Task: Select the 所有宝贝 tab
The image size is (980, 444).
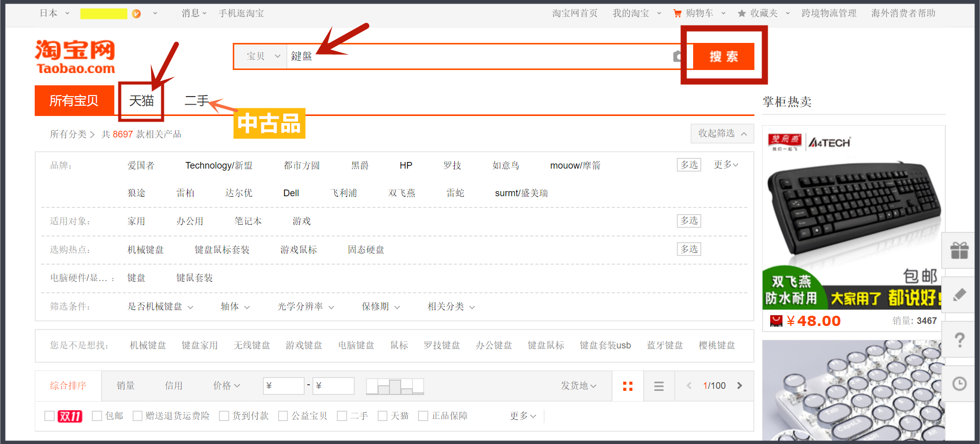Action: pyautogui.click(x=74, y=101)
